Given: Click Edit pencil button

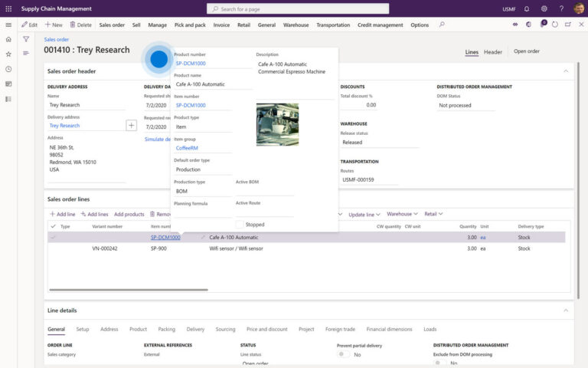Looking at the screenshot, I should (29, 25).
